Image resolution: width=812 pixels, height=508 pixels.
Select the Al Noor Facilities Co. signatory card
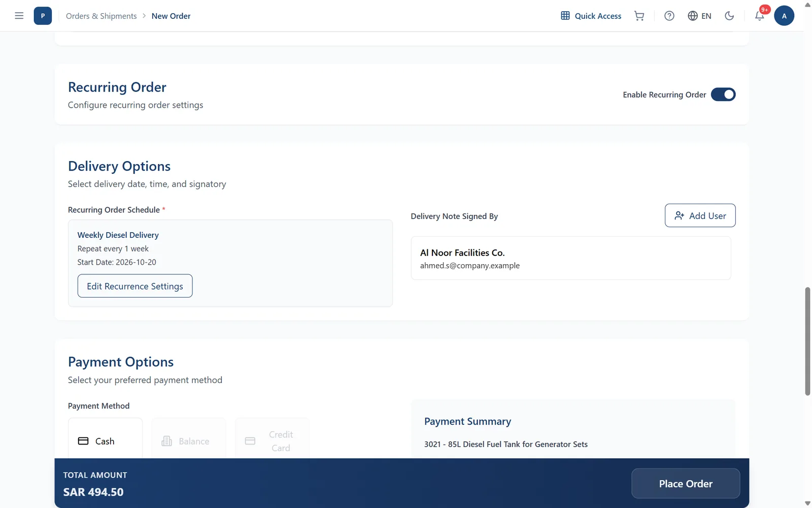[x=571, y=258]
